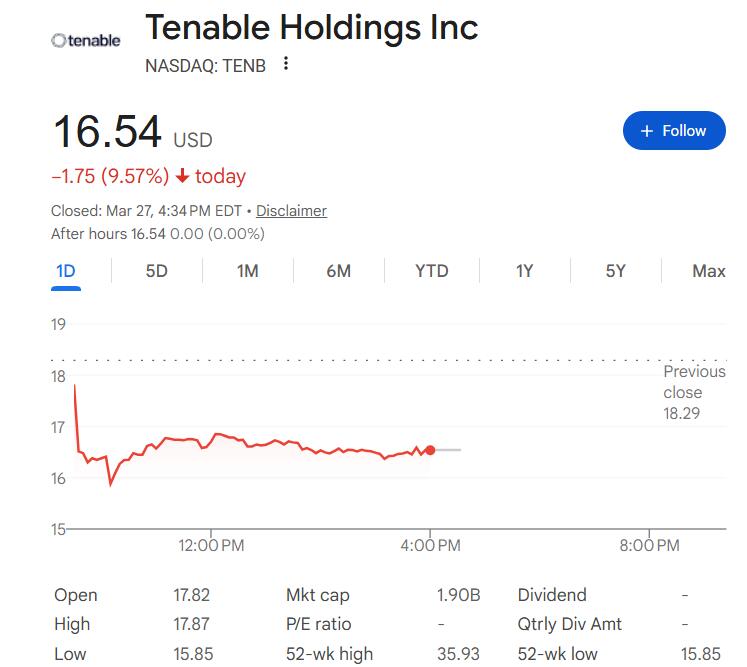
Task: Click the Previous close 18.29 label
Action: (694, 392)
